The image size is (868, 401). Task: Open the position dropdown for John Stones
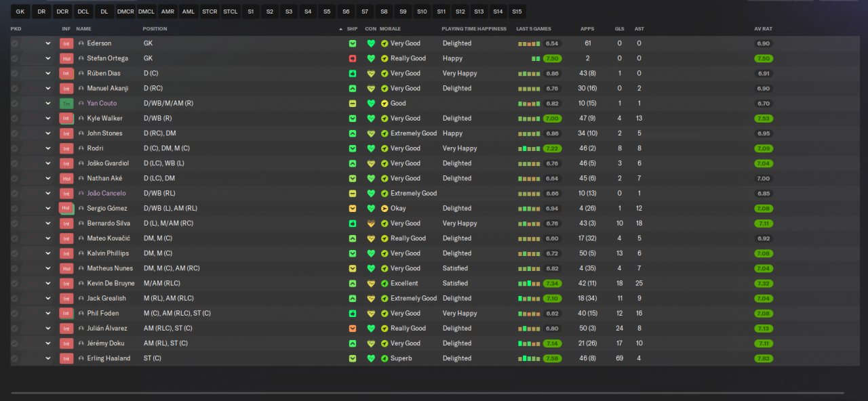click(x=48, y=133)
